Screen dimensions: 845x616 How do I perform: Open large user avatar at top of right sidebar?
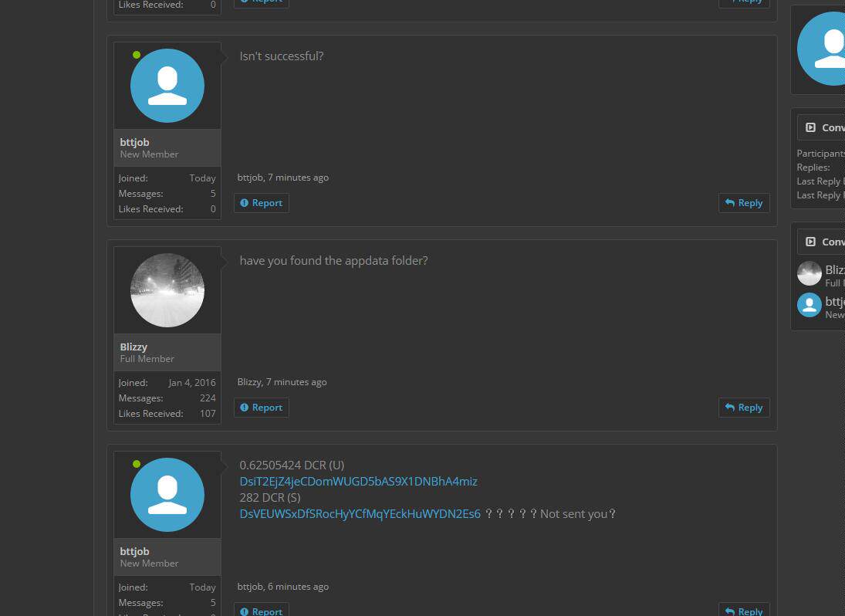click(821, 49)
